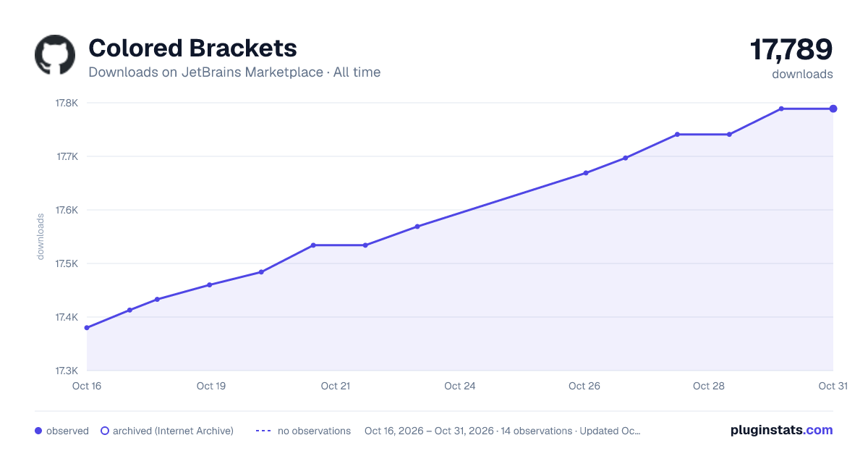Click the filled observed legend dot

(38, 431)
